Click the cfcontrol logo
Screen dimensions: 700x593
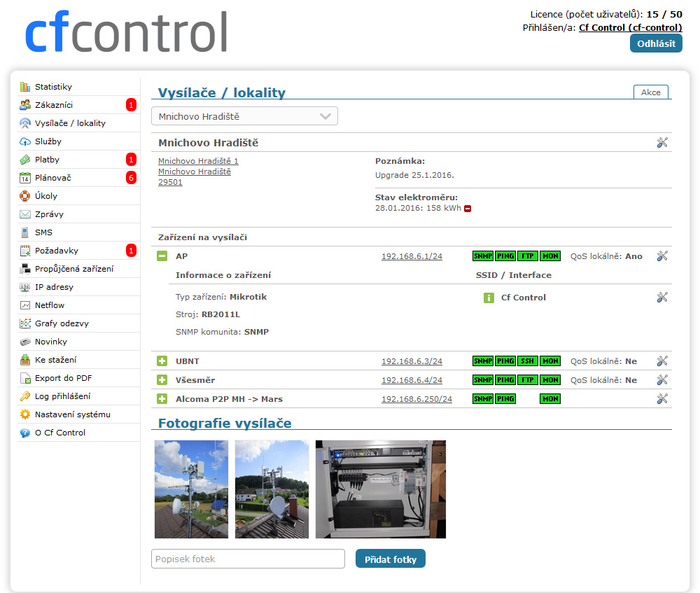[x=126, y=32]
